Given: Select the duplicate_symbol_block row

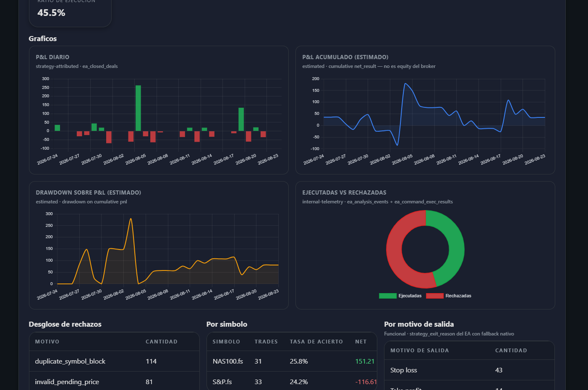Looking at the screenshot, I should (x=114, y=361).
